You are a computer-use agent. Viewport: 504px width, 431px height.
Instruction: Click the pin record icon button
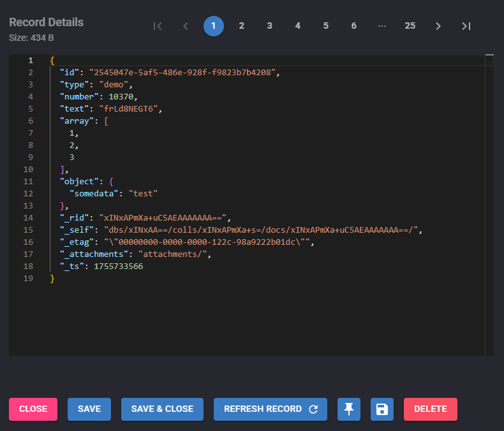(349, 409)
